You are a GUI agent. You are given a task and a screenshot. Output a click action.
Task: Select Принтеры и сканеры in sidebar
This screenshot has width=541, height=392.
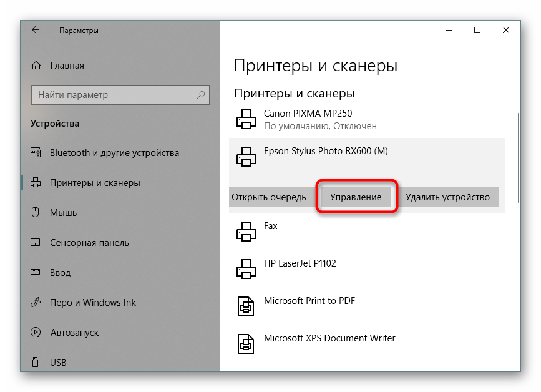pos(95,183)
